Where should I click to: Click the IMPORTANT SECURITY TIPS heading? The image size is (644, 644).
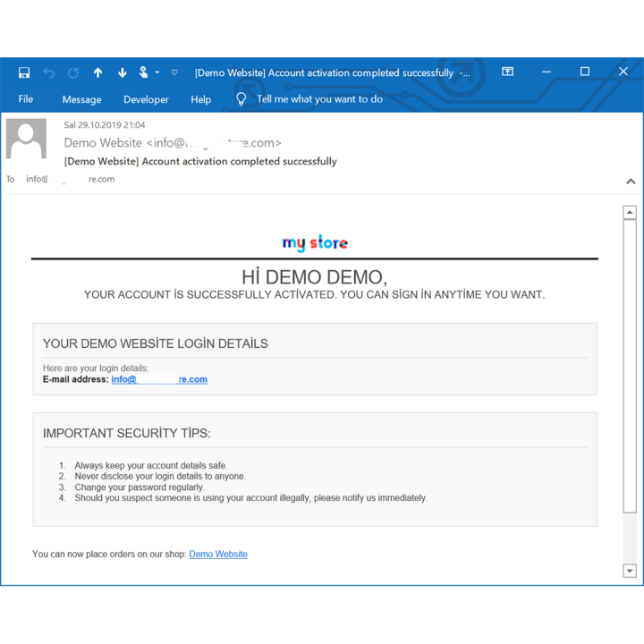coord(126,433)
